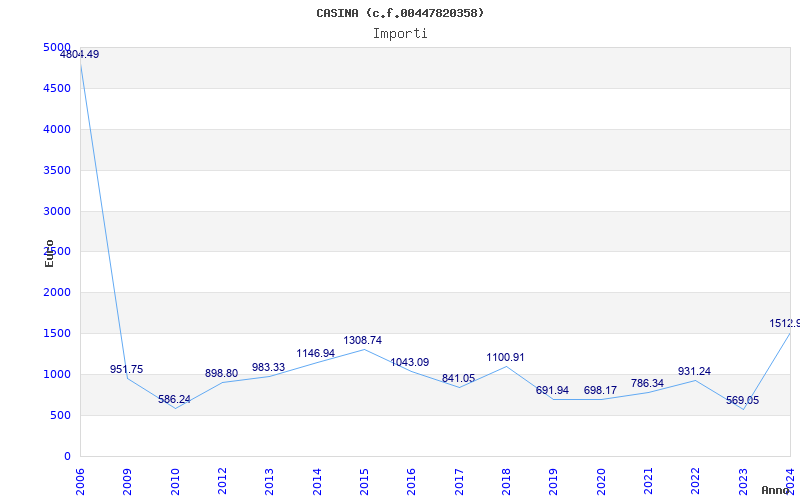
Task: Click the 2015 x-axis year label
Action: click(x=364, y=482)
